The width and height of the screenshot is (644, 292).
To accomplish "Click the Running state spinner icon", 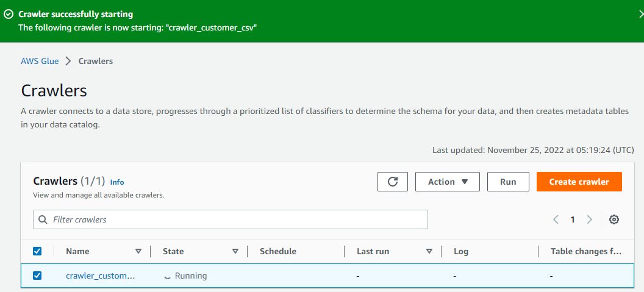I will pyautogui.click(x=166, y=276).
